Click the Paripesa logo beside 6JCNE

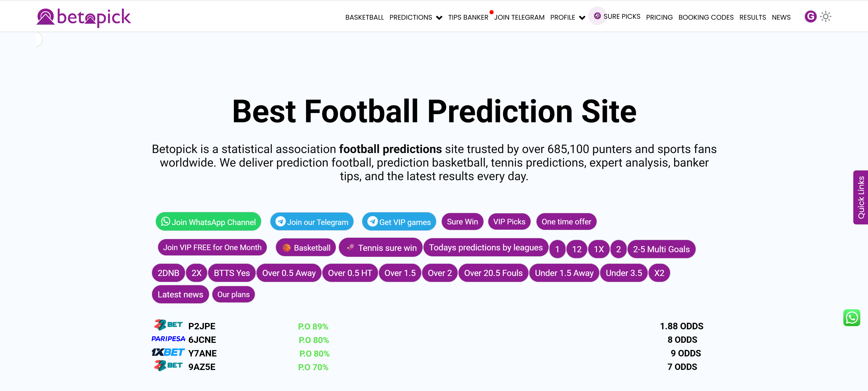(x=168, y=339)
